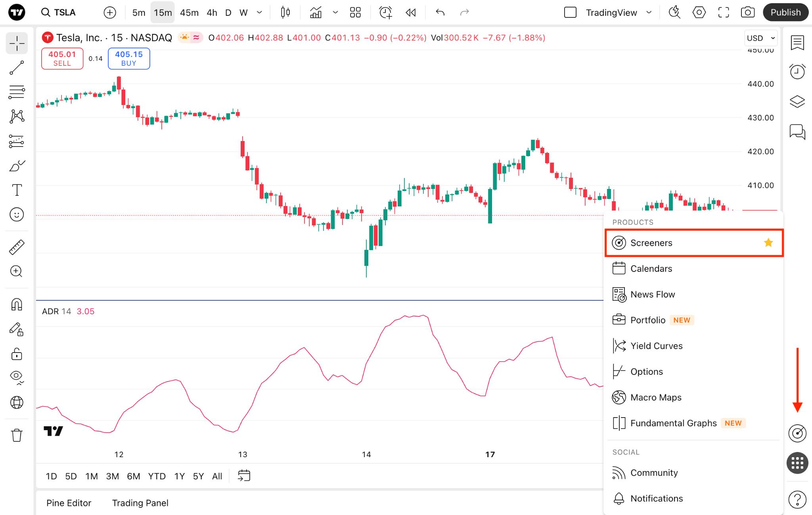812x515 pixels.
Task: Click the trash remove objects icon
Action: point(17,435)
